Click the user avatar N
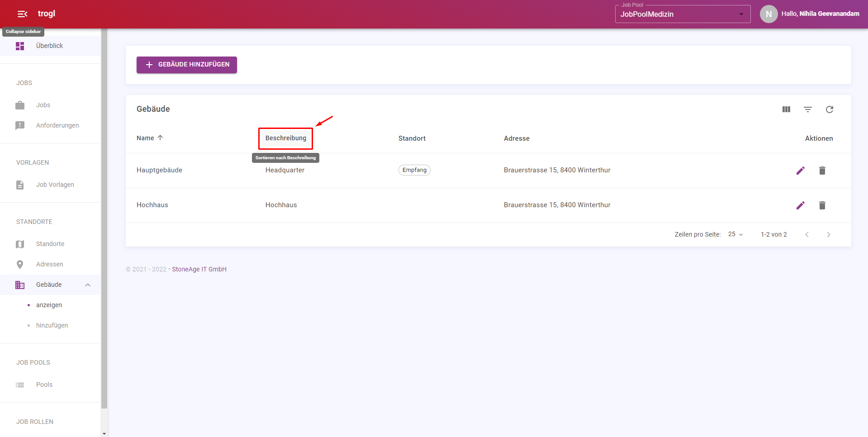Image resolution: width=868 pixels, height=437 pixels. [x=769, y=14]
